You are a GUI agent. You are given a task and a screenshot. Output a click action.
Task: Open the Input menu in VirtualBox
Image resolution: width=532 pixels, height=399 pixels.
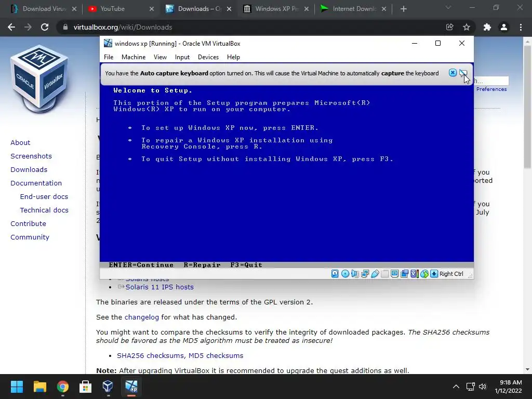182,57
